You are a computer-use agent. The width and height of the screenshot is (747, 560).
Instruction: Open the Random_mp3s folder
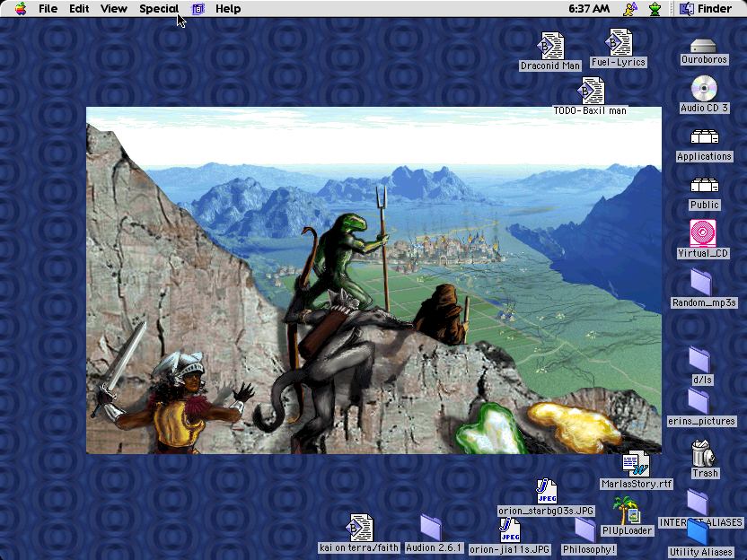pyautogui.click(x=703, y=283)
